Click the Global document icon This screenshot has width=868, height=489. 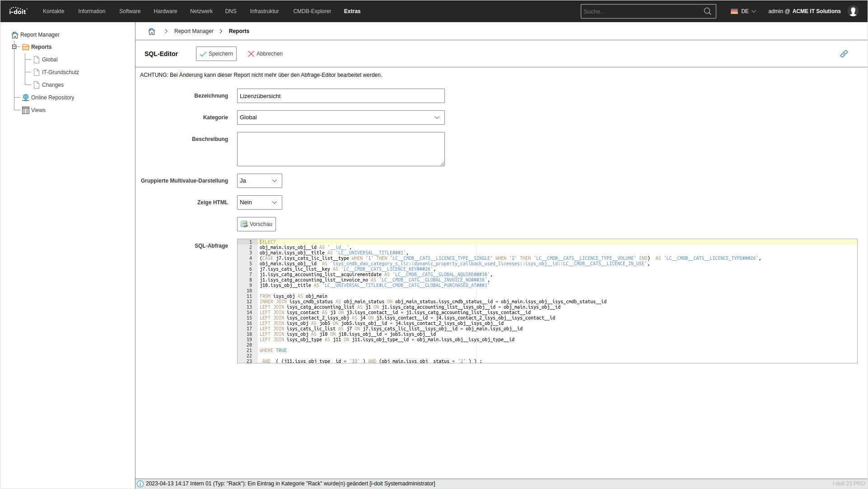click(x=37, y=60)
